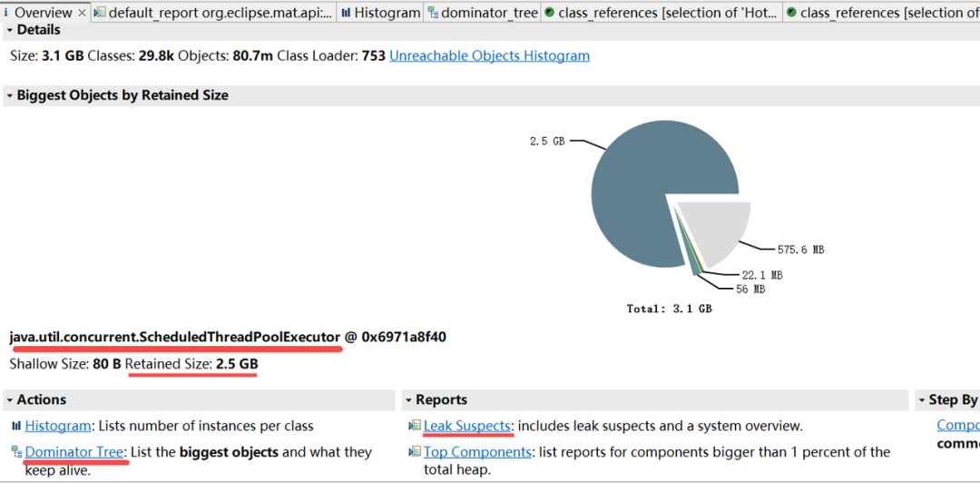Click the Class Loader 753 value
Screen dimensions: 980x483
click(x=374, y=55)
